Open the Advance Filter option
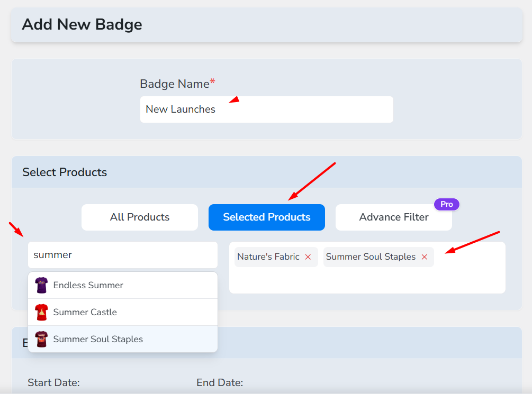Image resolution: width=532 pixels, height=394 pixels. click(x=393, y=217)
